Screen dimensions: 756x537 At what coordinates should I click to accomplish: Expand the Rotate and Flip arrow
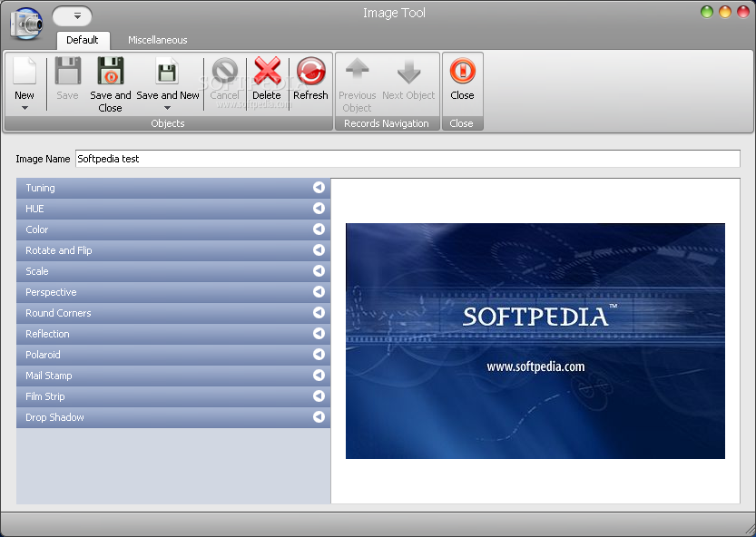(319, 250)
